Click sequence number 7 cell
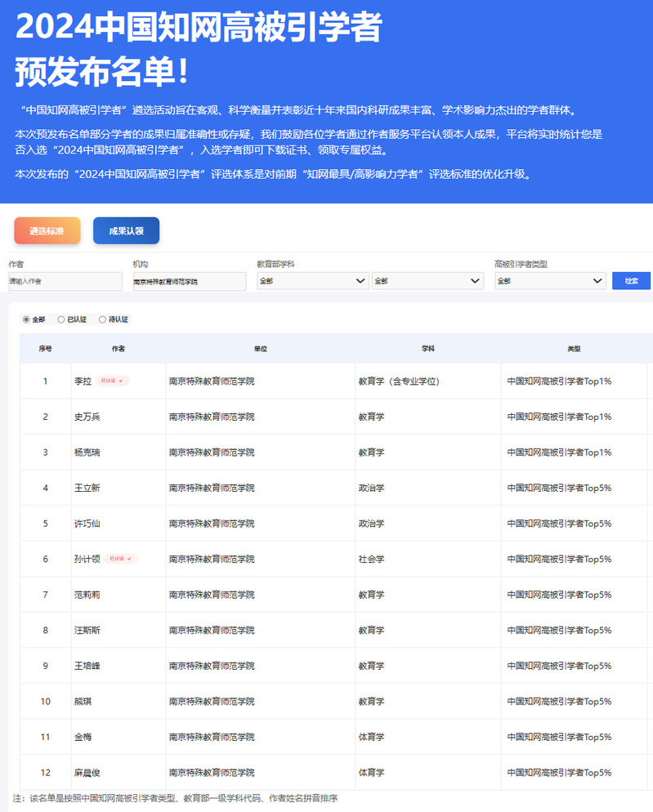 pyautogui.click(x=45, y=595)
